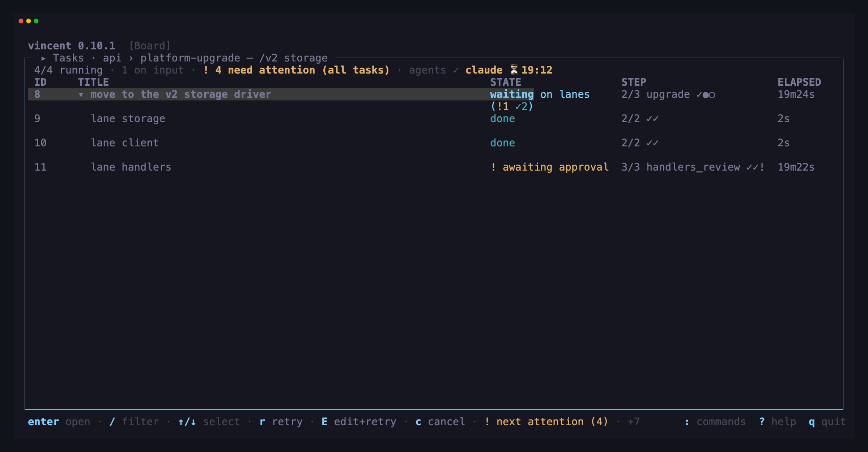Click the checkmarks-alert indicator after handlers_review
The image size is (868, 452).
click(756, 167)
